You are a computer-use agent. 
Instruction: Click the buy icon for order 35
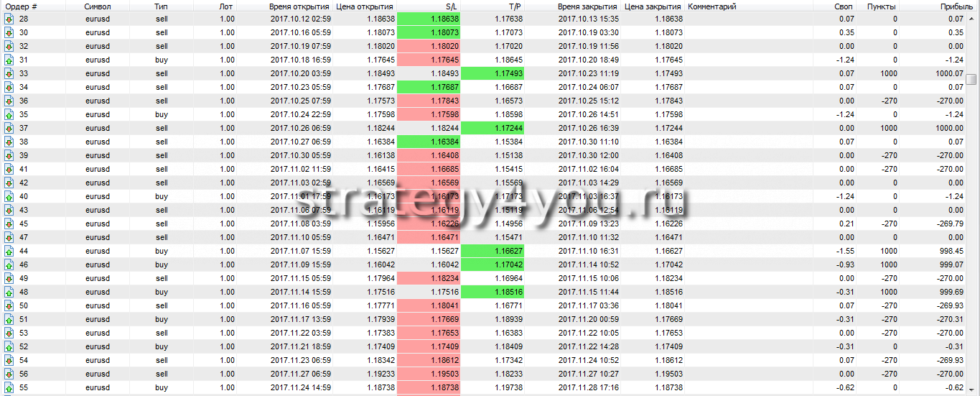pyautogui.click(x=9, y=114)
